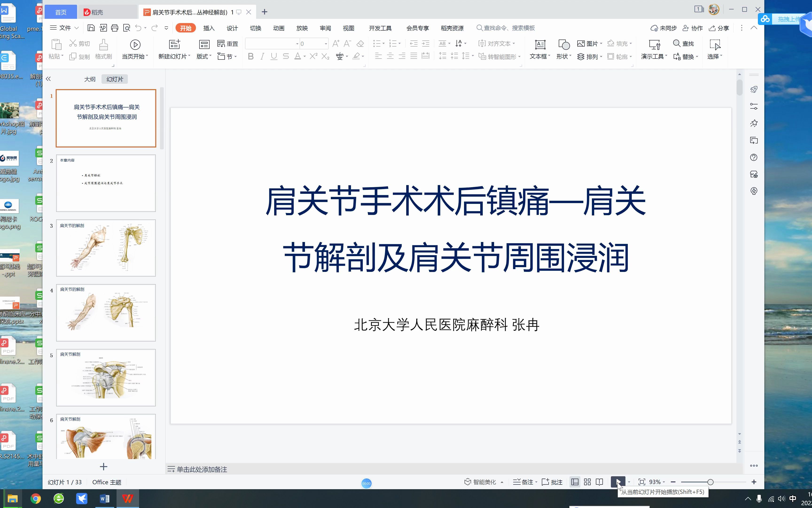Click the help question mark sidebar icon

[x=754, y=157]
